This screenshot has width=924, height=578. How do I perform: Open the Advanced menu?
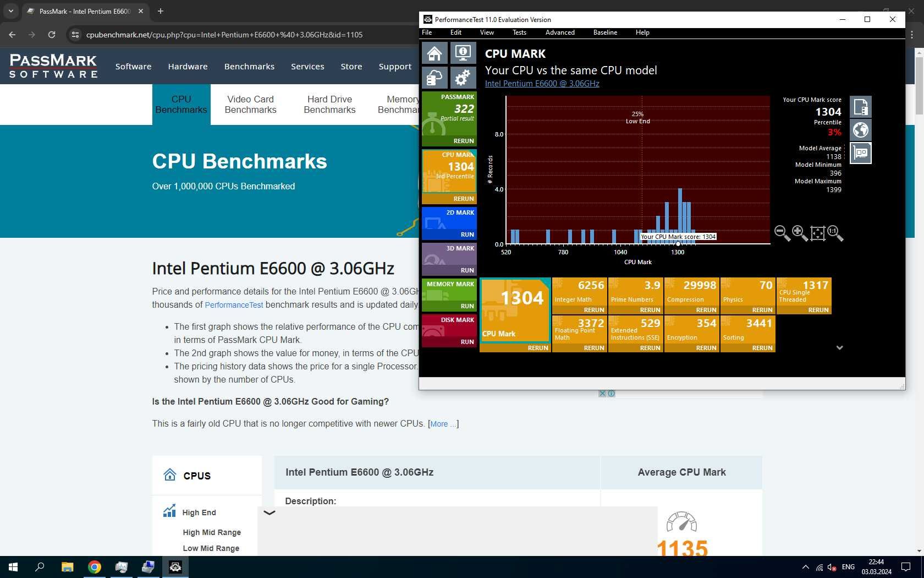click(560, 32)
